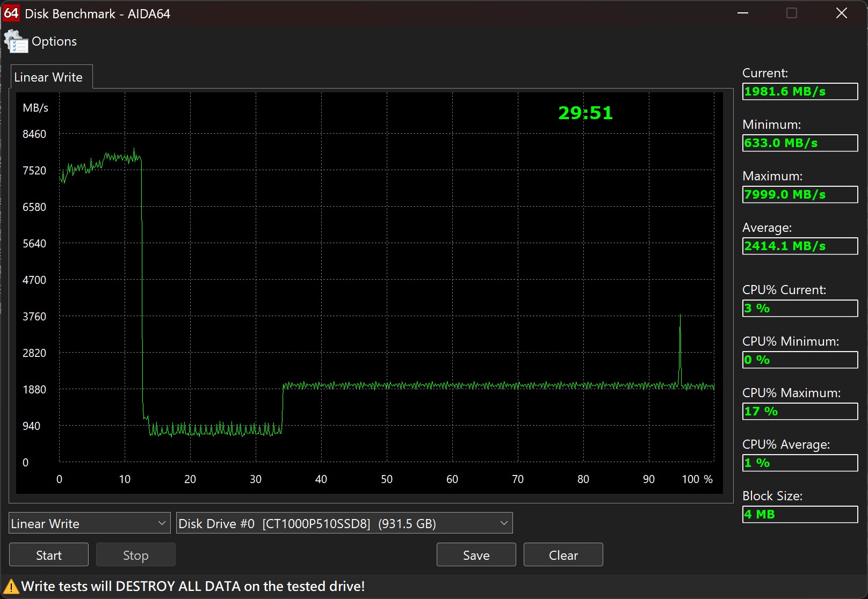Click the yellow warning triangle icon
Viewport: 868px width, 599px height.
coord(11,586)
